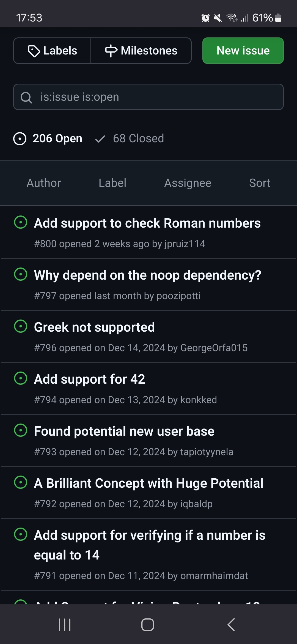
Task: Switch to the 68 Closed issues
Action: point(130,138)
